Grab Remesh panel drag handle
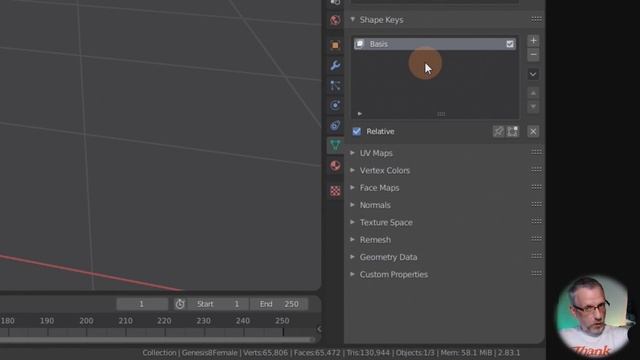The height and width of the screenshot is (360, 640). tap(536, 238)
